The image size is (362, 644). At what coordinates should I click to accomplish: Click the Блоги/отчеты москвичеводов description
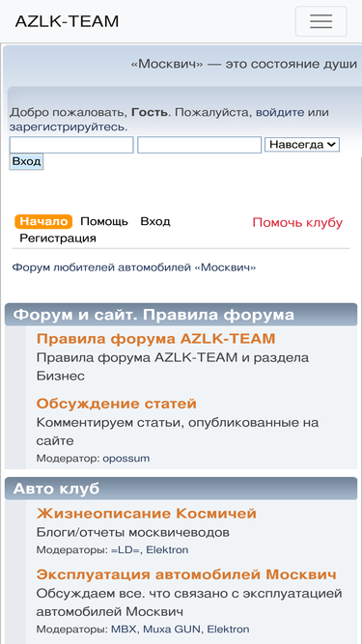pos(133,533)
